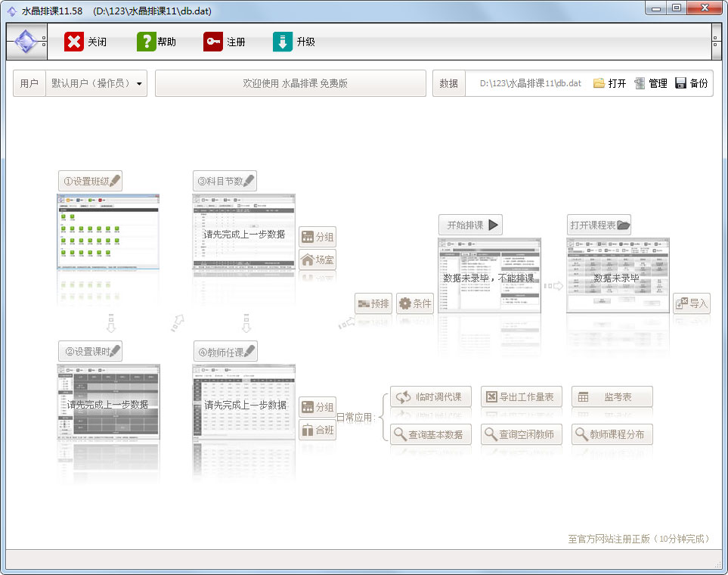Click the 升级 upgrade download icon
728x575 pixels.
[282, 42]
